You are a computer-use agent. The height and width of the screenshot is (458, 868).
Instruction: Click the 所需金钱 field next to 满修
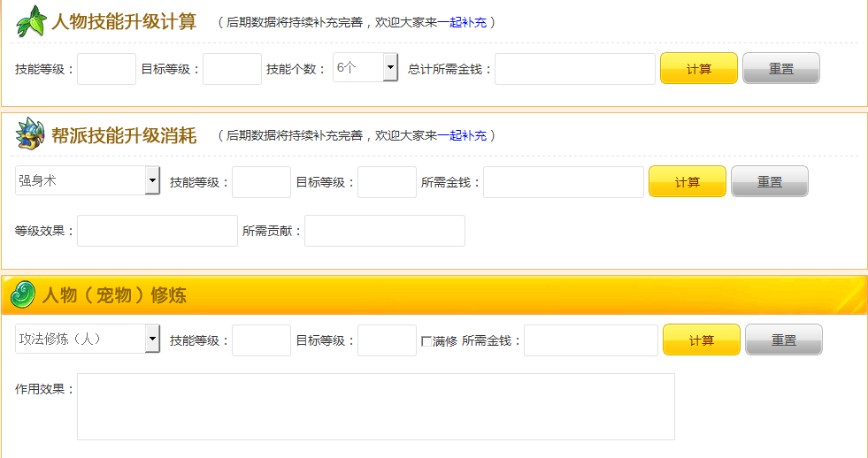[x=591, y=340]
